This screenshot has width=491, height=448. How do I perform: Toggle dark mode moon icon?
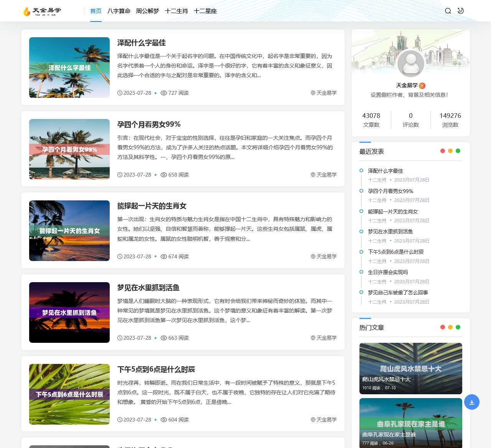(461, 11)
